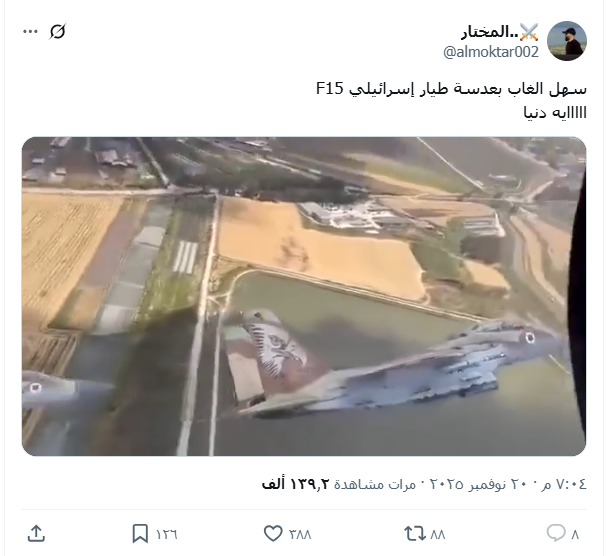The height and width of the screenshot is (556, 606).
Task: Like the post with heart icon
Action: [273, 534]
